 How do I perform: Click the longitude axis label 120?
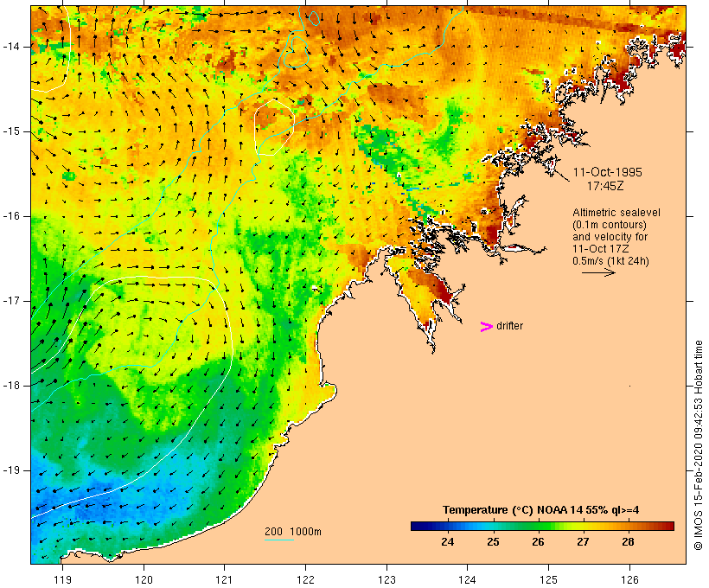(x=144, y=579)
